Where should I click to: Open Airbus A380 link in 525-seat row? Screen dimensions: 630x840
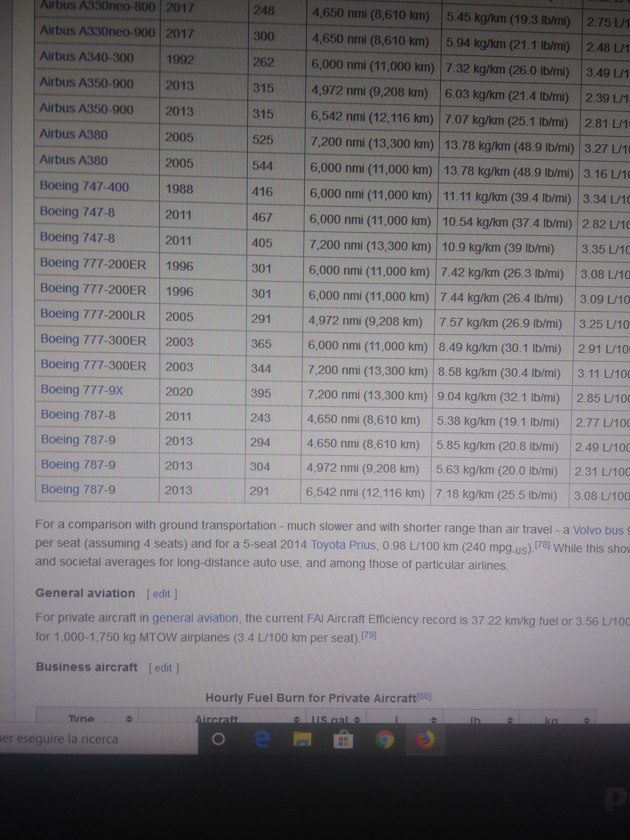pos(74,134)
